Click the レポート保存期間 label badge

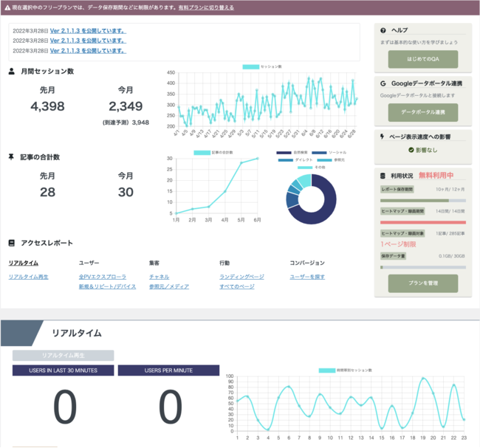[397, 190]
